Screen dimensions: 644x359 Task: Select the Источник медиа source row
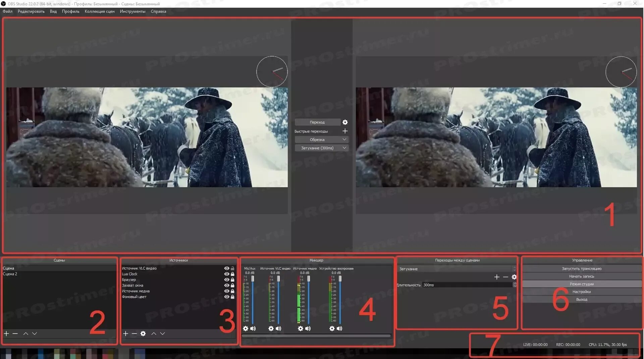(178, 291)
